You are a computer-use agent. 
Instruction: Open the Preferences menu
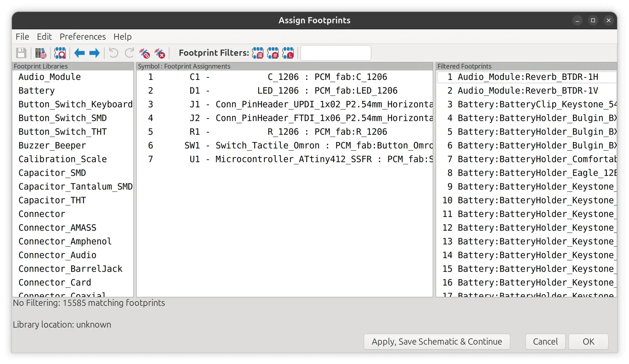[83, 37]
